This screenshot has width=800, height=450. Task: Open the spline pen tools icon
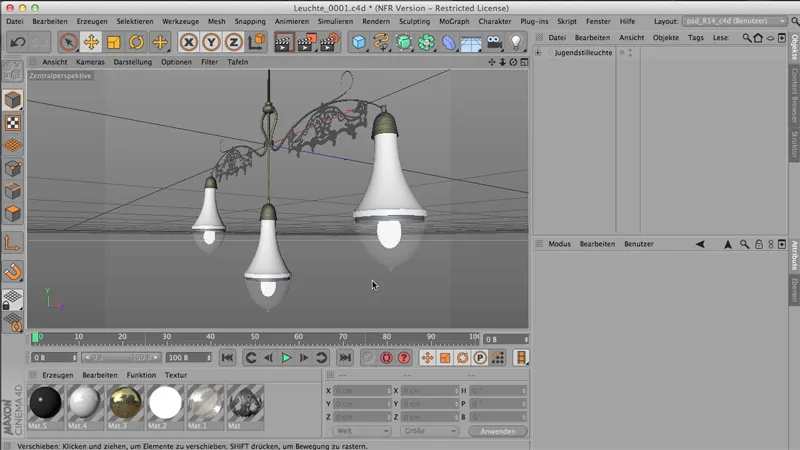(381, 42)
